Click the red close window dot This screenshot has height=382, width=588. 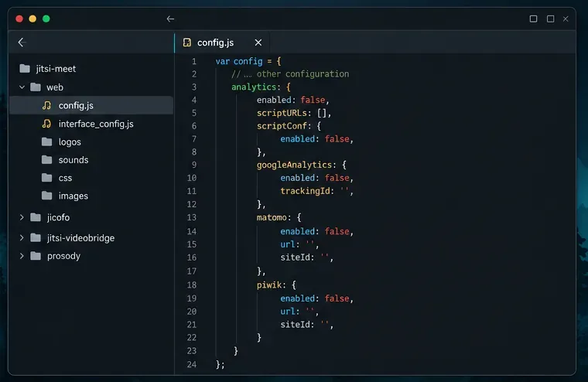coord(19,19)
